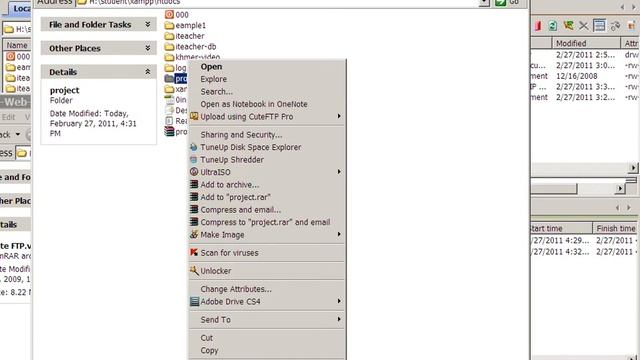The width and height of the screenshot is (640, 360).
Task: Expand the Other Places panel
Action: click(x=148, y=48)
